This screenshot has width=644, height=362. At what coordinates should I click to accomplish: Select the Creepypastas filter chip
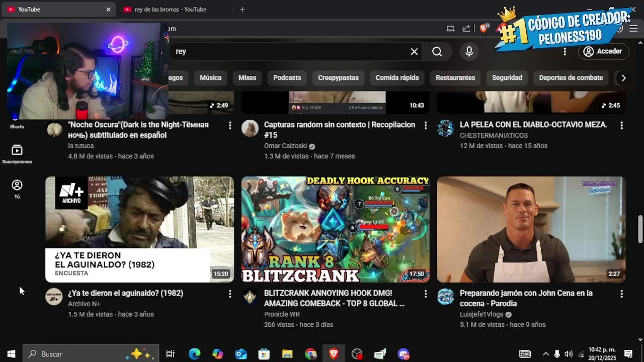point(338,78)
